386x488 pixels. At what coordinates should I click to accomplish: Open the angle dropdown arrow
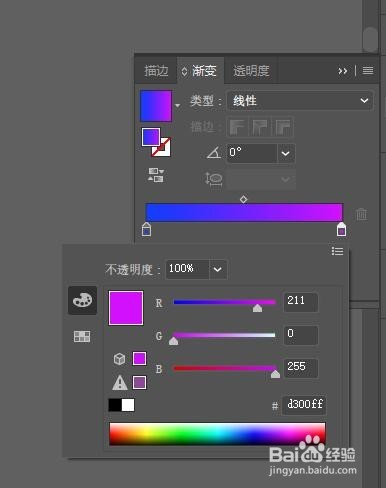pos(286,153)
